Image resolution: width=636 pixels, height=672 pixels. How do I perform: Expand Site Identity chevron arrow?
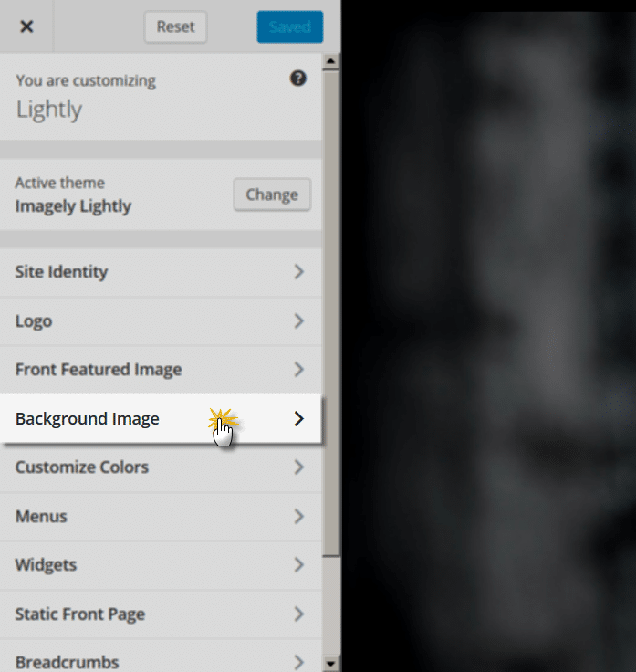click(x=299, y=272)
